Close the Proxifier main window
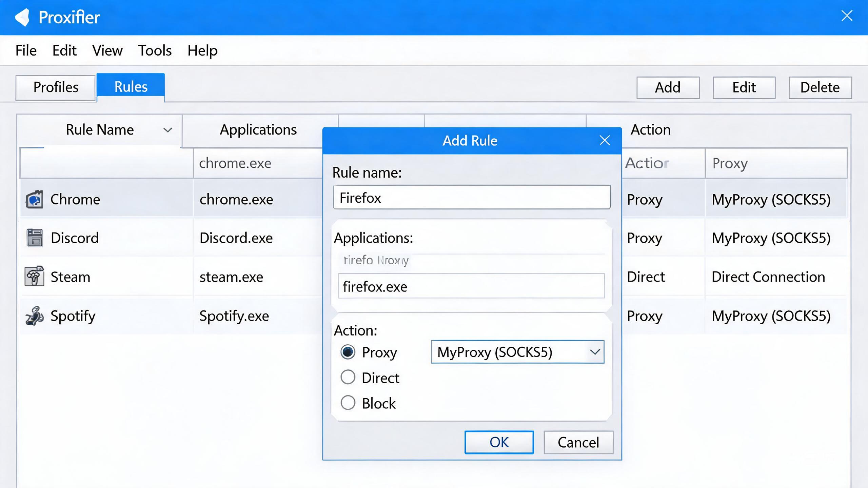Viewport: 868px width, 488px height. 847,16
